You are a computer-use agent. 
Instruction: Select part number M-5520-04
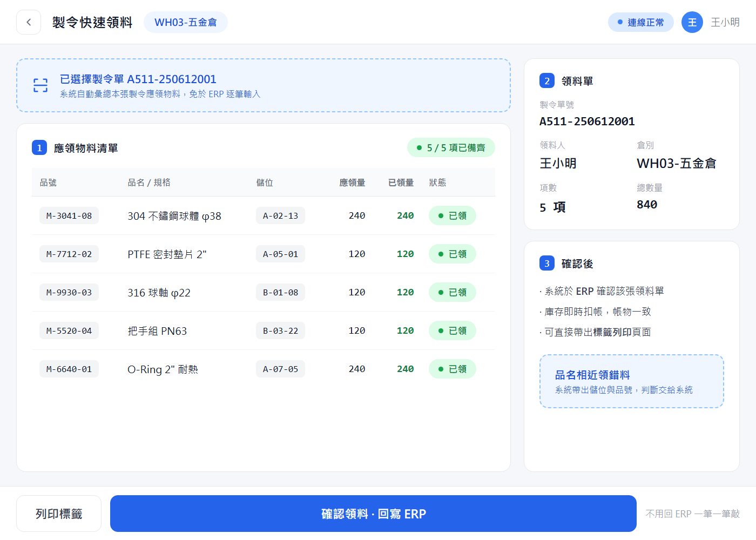[69, 330]
